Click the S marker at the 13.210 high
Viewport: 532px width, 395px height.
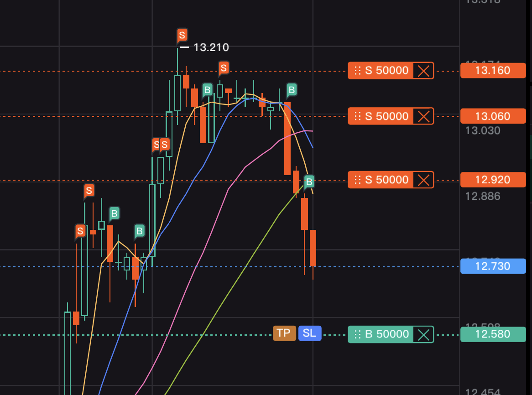tap(182, 35)
